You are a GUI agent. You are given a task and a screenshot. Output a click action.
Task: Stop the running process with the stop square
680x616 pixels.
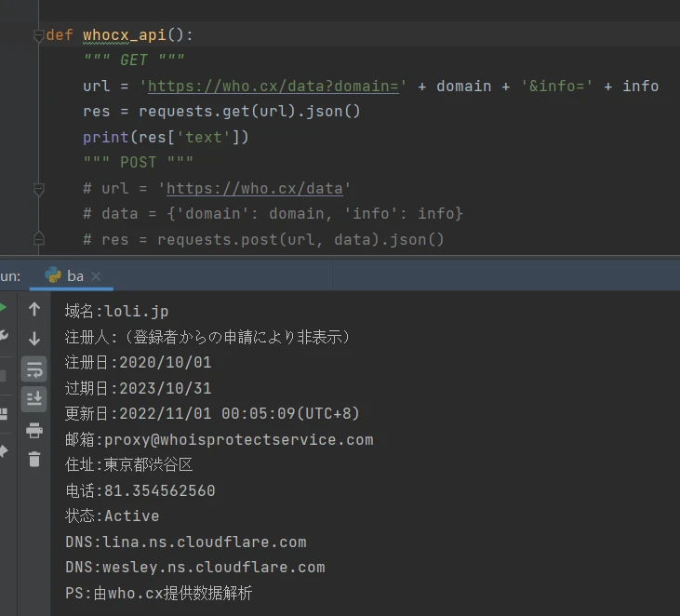(3, 376)
